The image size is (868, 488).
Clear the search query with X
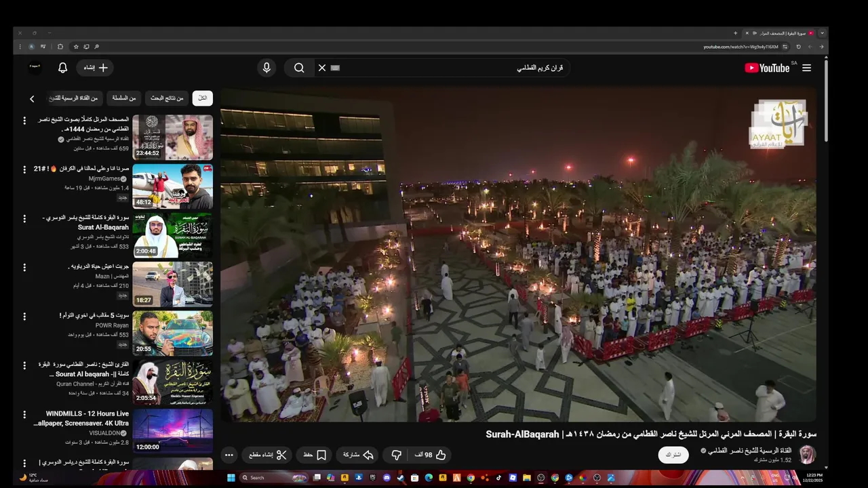tap(322, 68)
